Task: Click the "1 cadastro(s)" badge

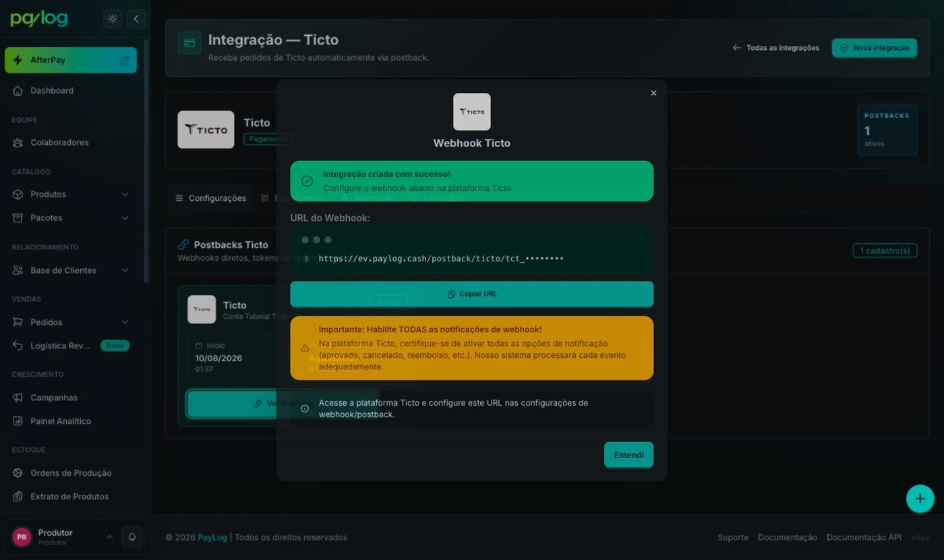Action: click(885, 251)
